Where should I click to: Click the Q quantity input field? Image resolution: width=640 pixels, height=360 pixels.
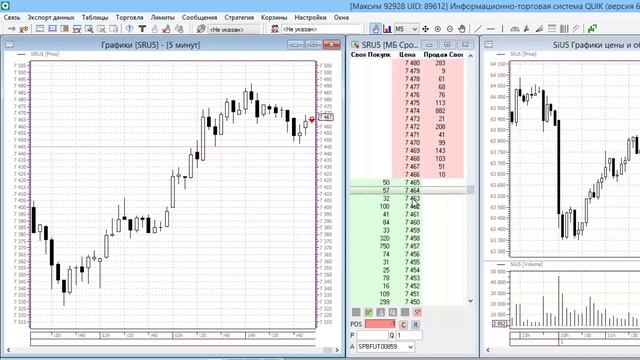coord(409,335)
